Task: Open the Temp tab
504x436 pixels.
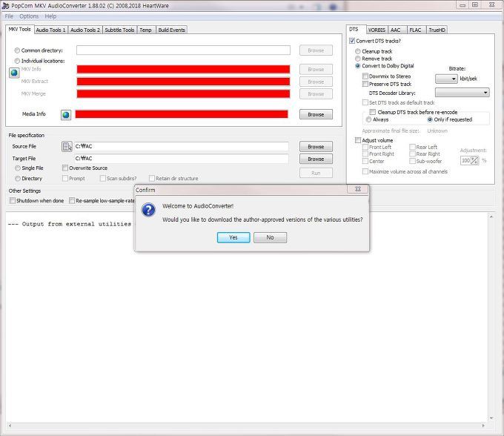Action: 145,30
